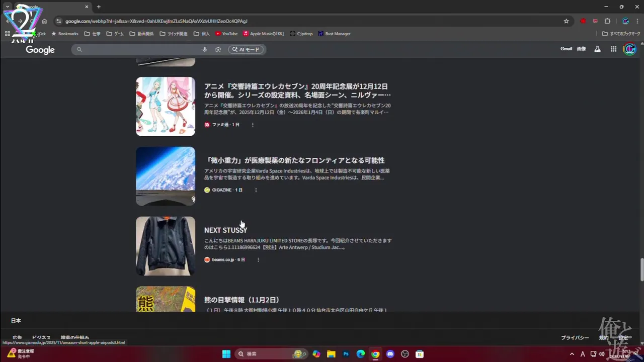Open Google Lens image search icon

[218, 49]
